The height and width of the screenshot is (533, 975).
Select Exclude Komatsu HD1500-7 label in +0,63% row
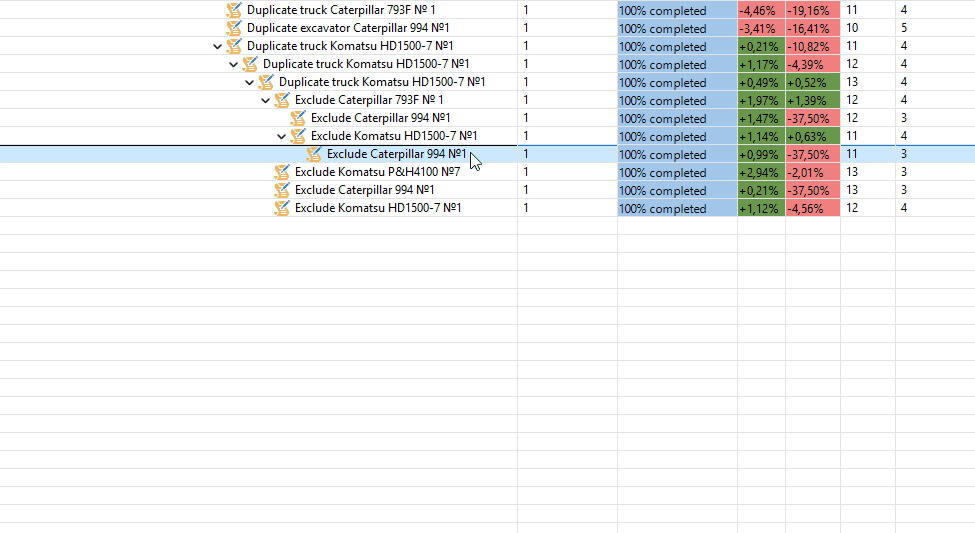(394, 136)
